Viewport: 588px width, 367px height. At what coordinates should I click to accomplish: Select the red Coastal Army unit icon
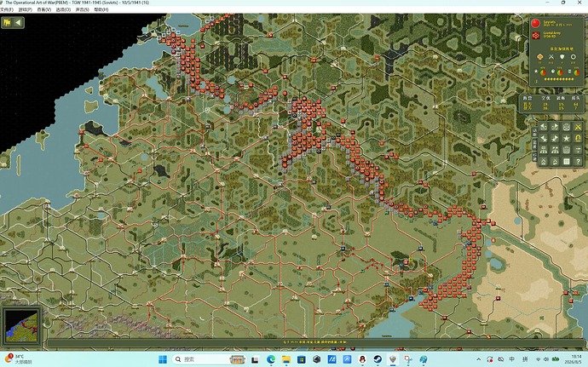[x=535, y=35]
